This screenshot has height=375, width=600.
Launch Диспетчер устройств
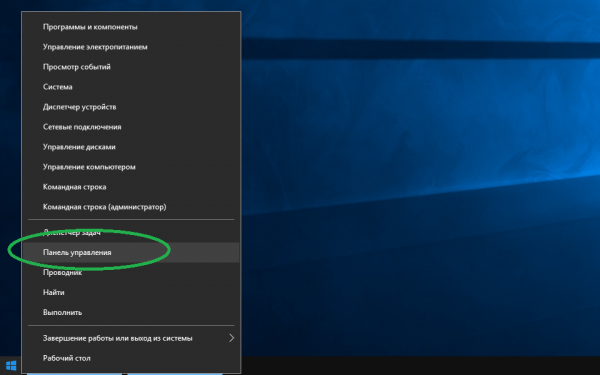131,107
